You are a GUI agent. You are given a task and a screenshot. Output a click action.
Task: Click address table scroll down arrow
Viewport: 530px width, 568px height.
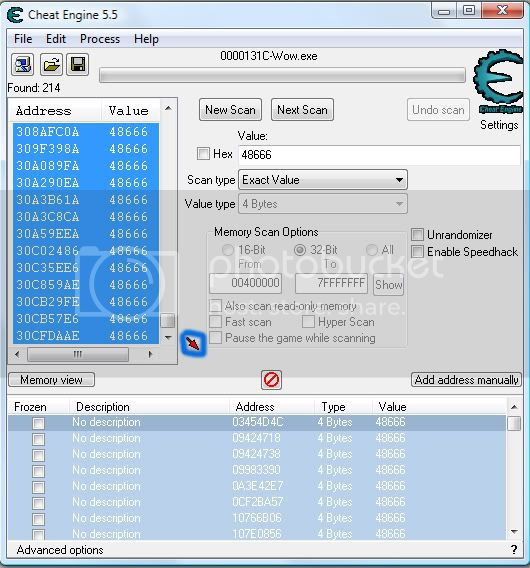point(514,532)
